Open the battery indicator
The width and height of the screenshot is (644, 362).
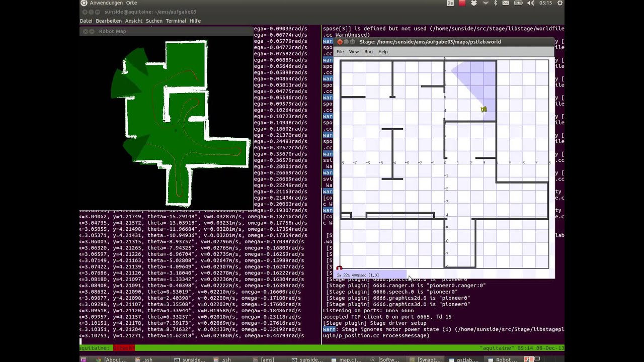tap(518, 3)
